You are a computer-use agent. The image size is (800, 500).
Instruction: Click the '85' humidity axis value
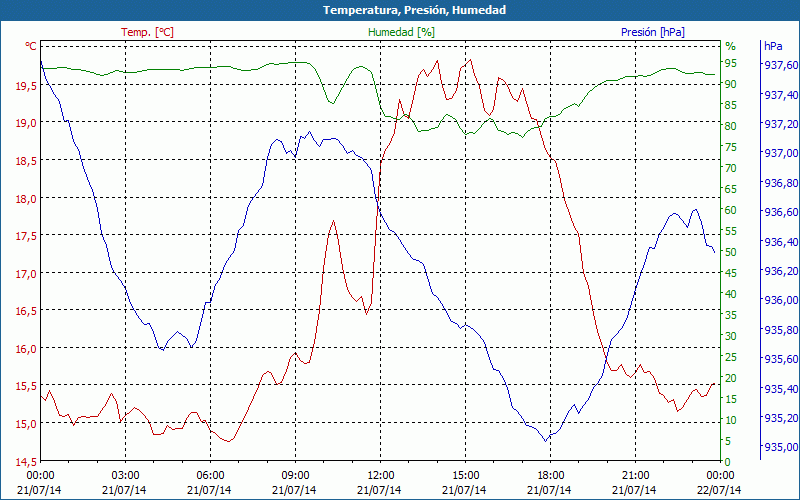pyautogui.click(x=731, y=105)
